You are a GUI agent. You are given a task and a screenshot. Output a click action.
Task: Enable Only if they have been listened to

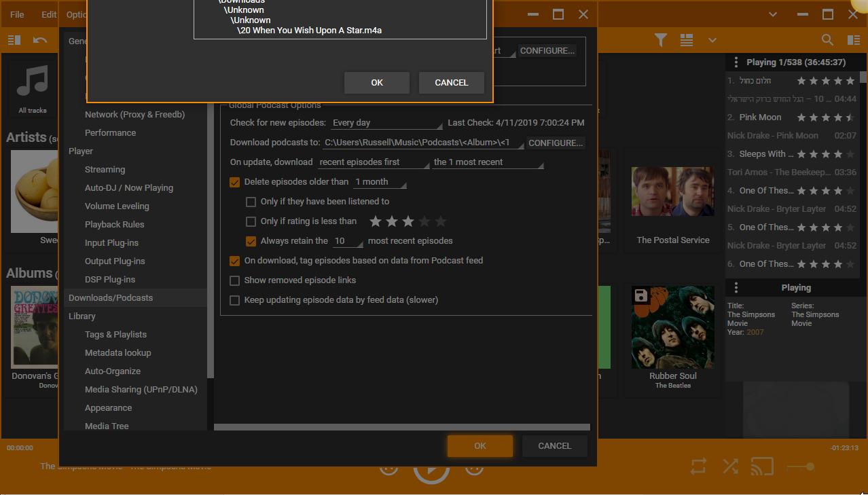point(251,202)
